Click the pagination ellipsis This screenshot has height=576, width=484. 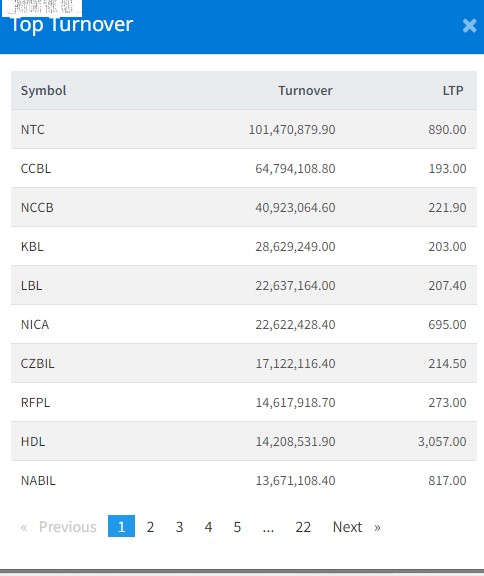pos(268,526)
